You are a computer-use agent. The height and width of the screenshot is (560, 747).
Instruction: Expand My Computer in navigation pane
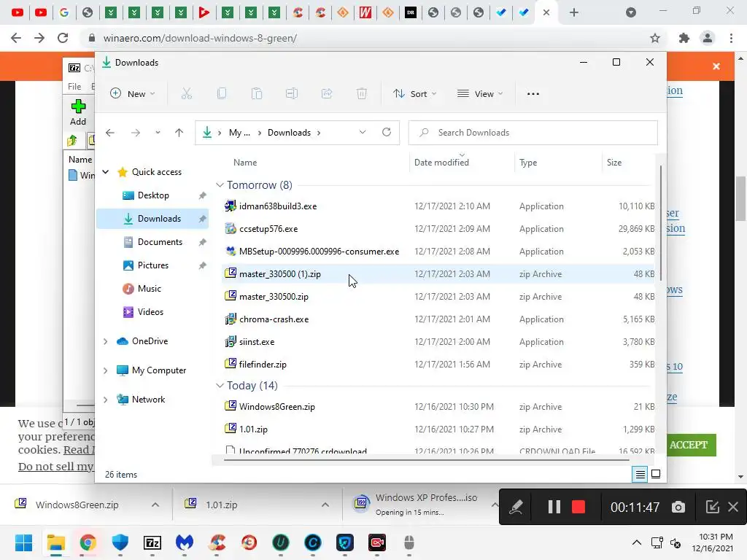[106, 370]
